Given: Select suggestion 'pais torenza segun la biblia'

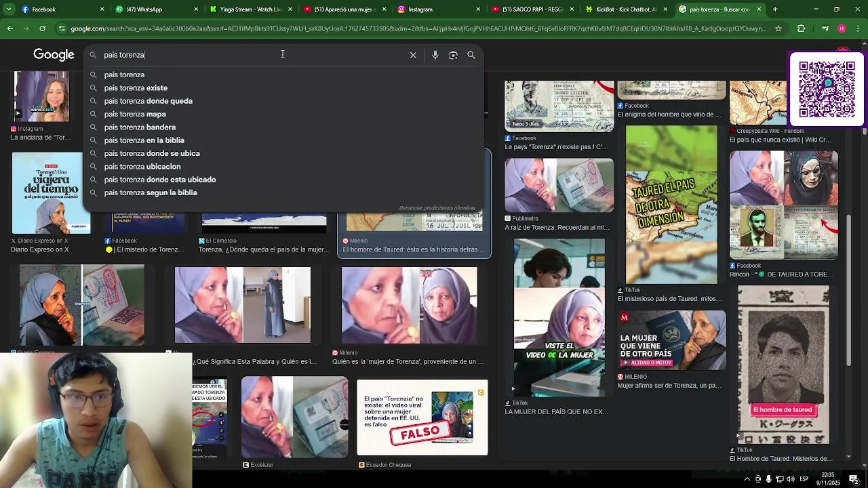Looking at the screenshot, I should (151, 192).
